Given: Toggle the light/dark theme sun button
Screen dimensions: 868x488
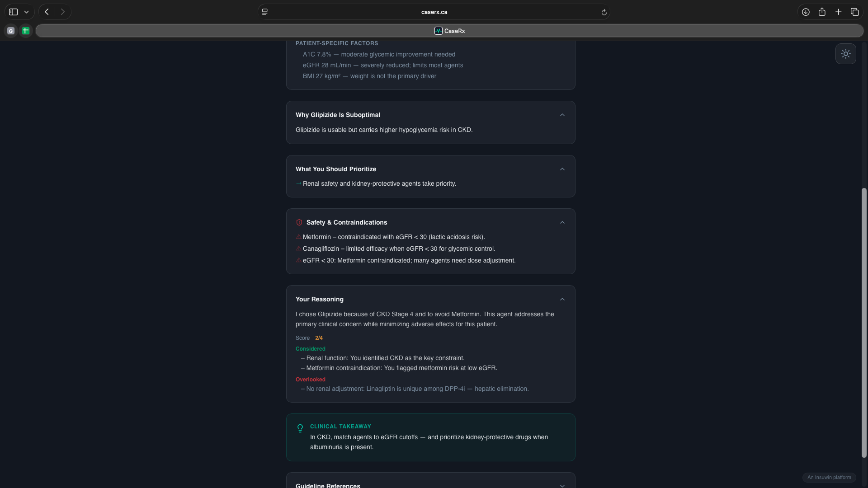Looking at the screenshot, I should point(845,54).
